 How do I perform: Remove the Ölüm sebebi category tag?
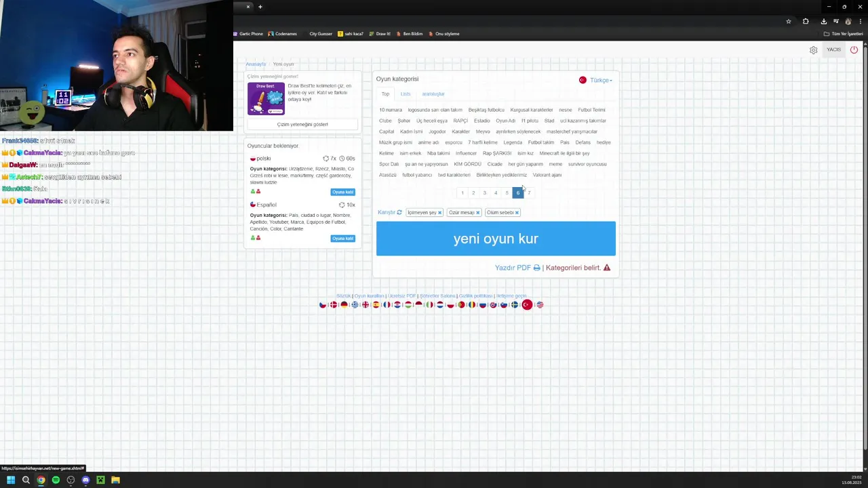click(x=517, y=213)
